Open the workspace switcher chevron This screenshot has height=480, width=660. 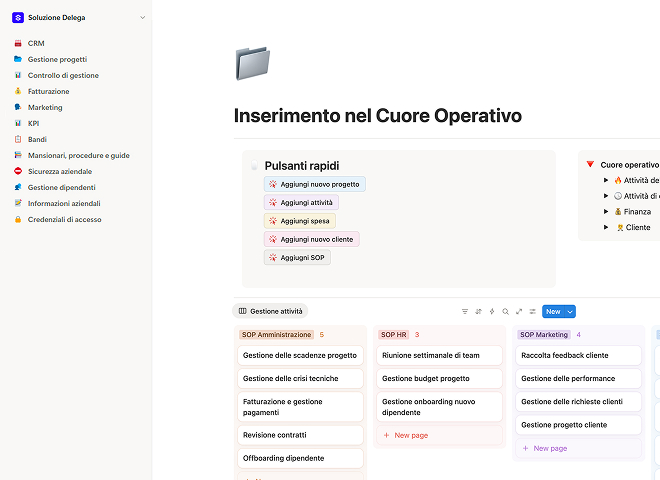point(142,18)
